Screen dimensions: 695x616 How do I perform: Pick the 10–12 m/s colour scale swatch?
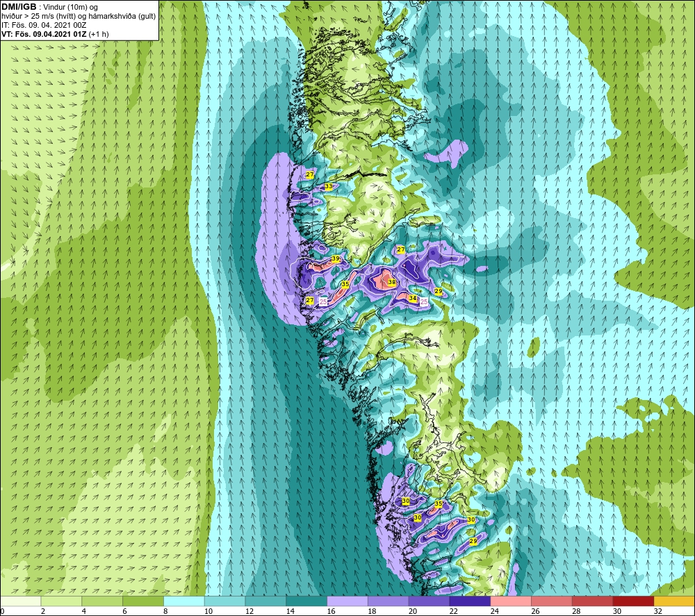point(224,601)
